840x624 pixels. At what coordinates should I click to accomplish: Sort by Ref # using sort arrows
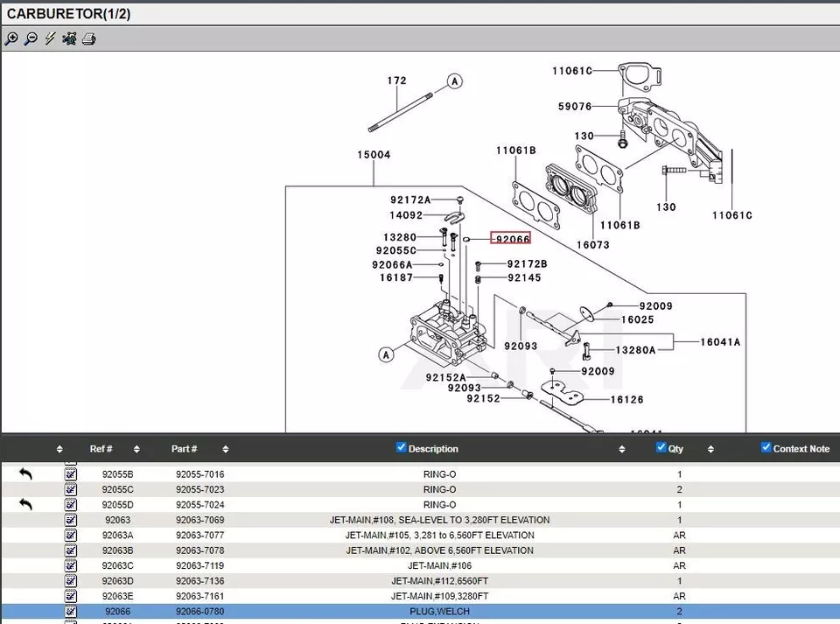136,449
